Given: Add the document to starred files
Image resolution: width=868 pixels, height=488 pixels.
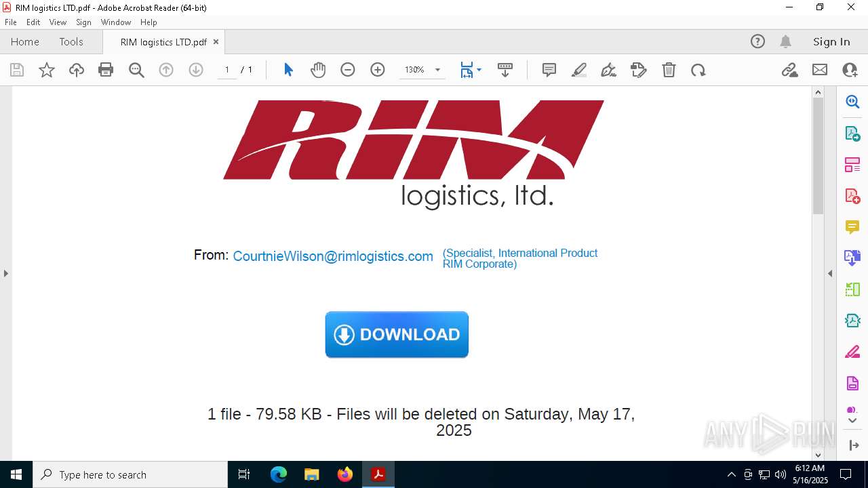Looking at the screenshot, I should pos(47,70).
